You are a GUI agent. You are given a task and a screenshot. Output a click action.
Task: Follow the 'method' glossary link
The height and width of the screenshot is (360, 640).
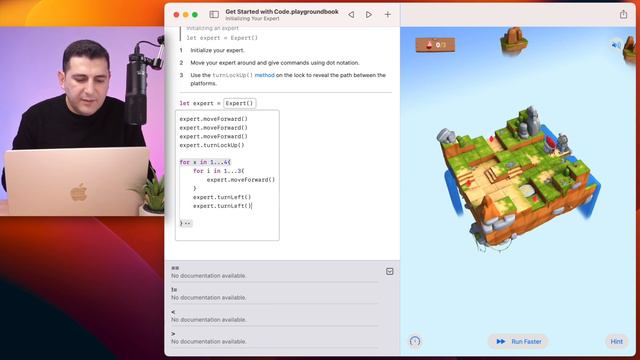pos(264,75)
